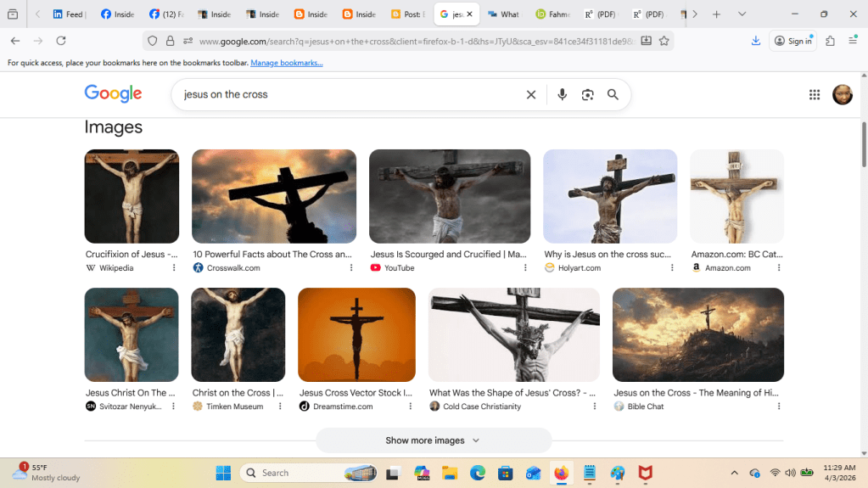
Task: Open the Svitozar Nenyuk painting thumbnail
Action: tap(132, 334)
